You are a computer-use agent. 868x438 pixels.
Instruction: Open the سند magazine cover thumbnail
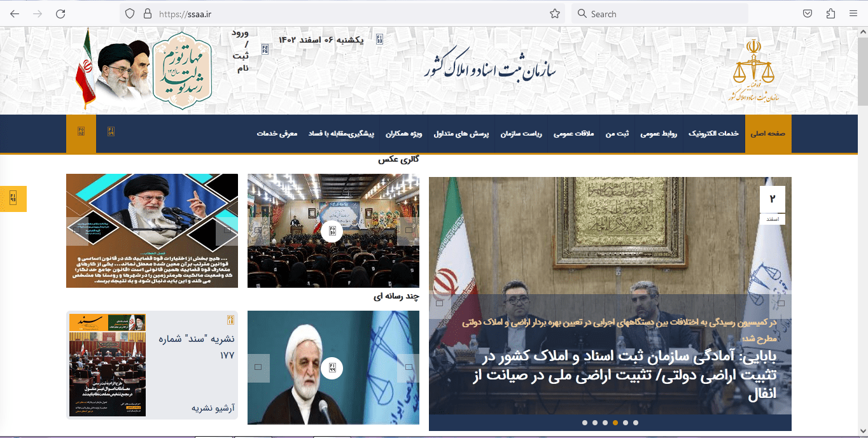point(107,365)
